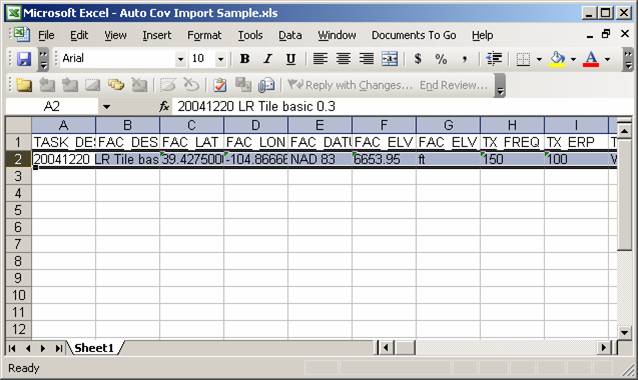638x380 pixels.
Task: Apply Currency style format
Action: click(417, 59)
